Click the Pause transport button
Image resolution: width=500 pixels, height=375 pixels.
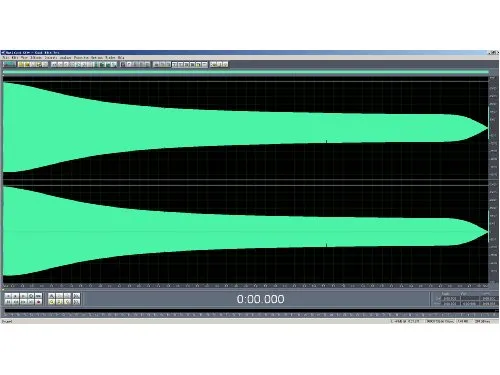click(23, 296)
